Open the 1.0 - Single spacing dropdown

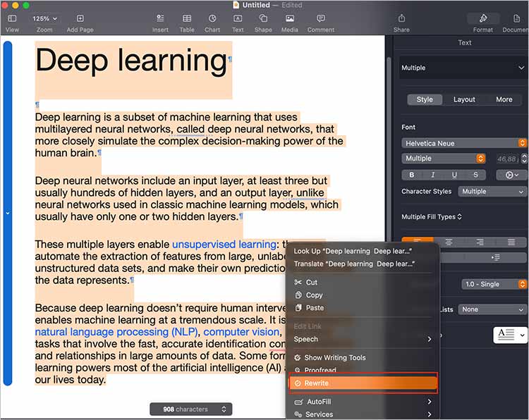pos(494,284)
